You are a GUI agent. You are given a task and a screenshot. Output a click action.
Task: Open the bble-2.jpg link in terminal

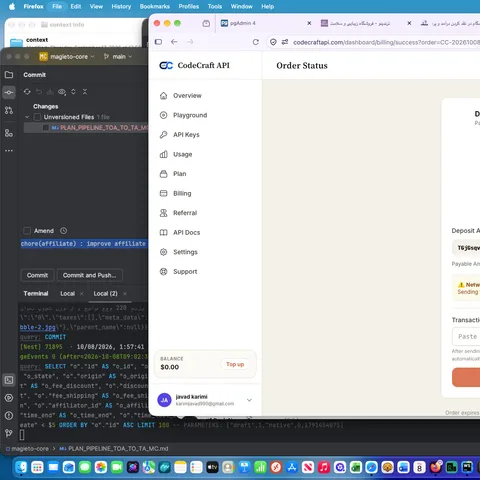point(38,327)
